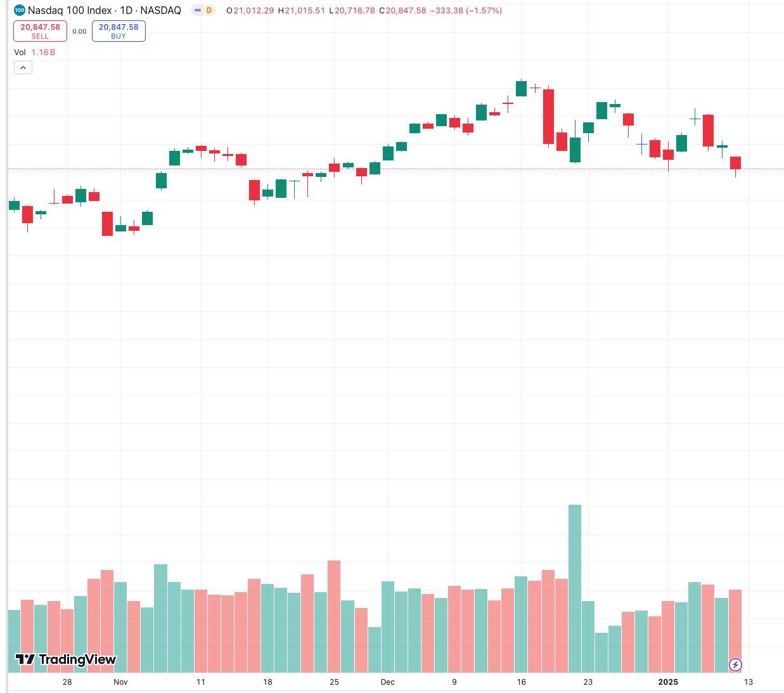The image size is (784, 693).
Task: Click the 13 date label on time axis
Action: pos(749,682)
